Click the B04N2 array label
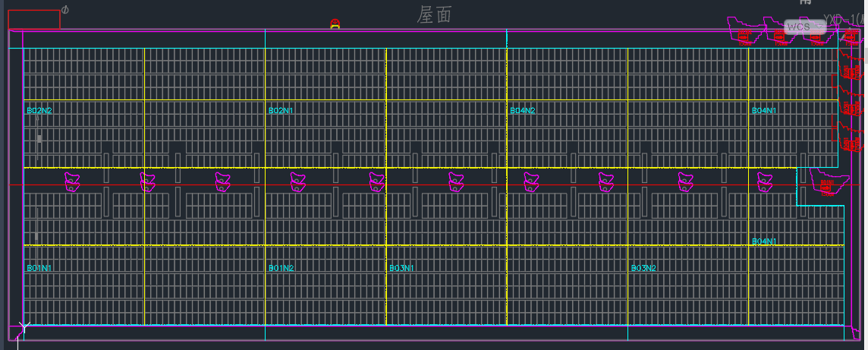 (x=523, y=111)
